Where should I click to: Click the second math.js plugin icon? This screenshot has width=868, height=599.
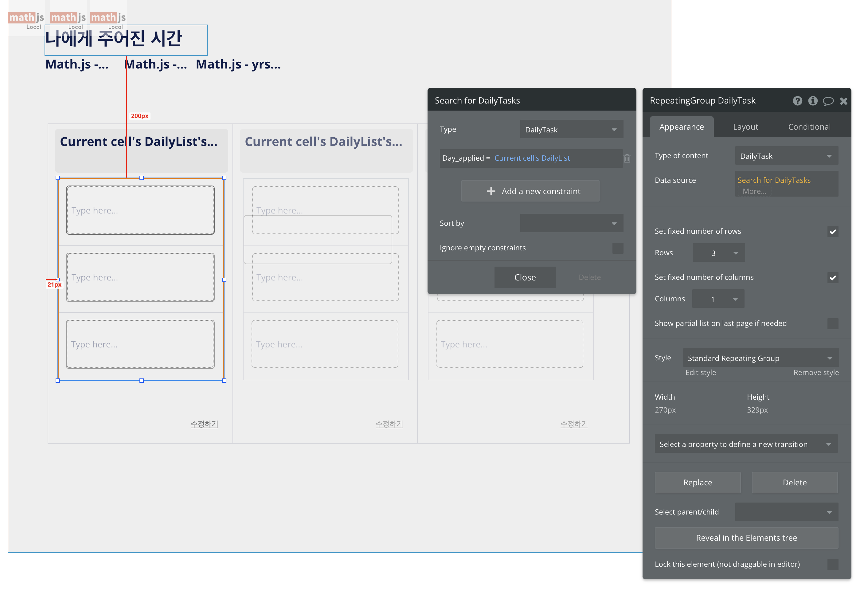68,18
